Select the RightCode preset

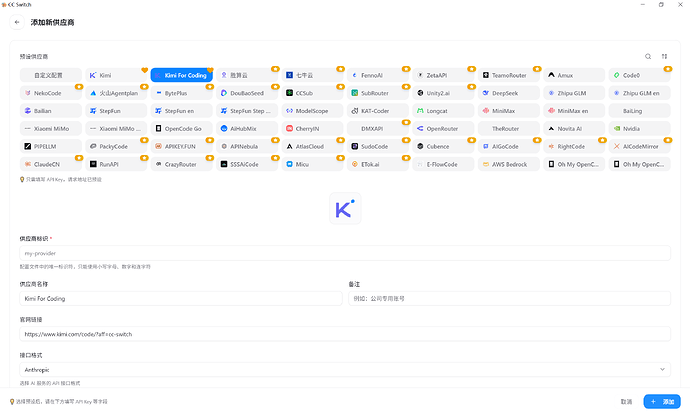point(574,147)
